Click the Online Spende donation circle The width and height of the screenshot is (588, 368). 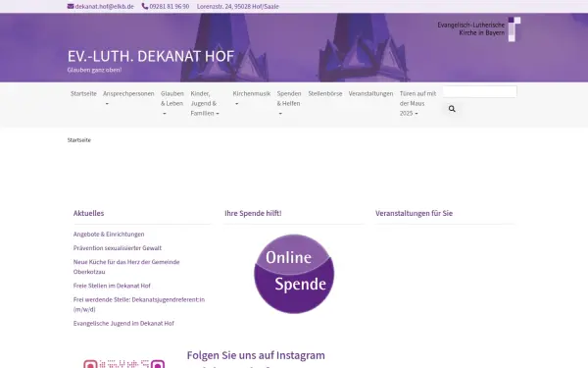(294, 274)
